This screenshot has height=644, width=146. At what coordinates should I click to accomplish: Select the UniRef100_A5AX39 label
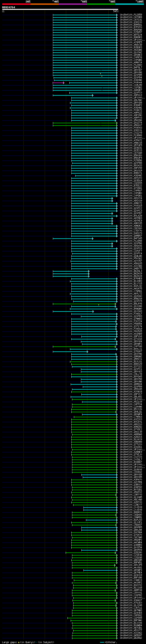(131, 45)
